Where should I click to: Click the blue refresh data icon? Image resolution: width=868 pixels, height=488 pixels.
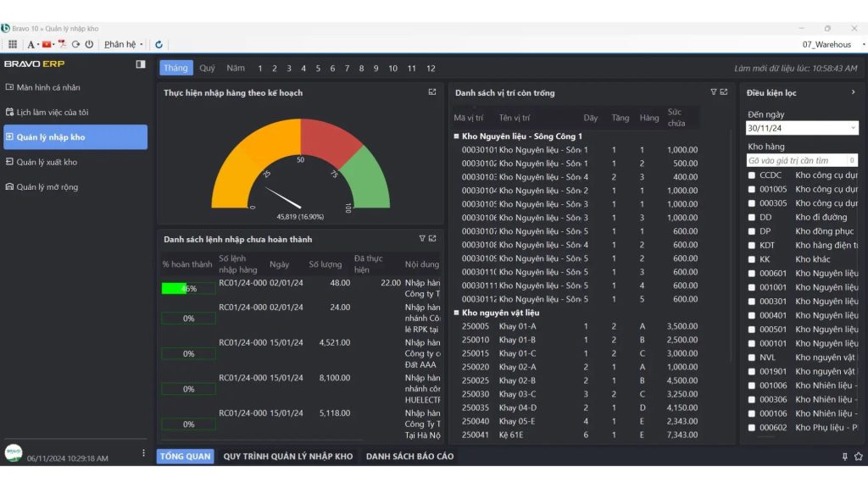pos(159,44)
